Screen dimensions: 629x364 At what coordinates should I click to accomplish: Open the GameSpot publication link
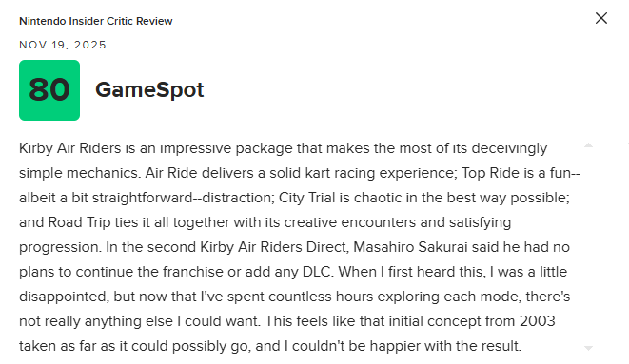149,89
